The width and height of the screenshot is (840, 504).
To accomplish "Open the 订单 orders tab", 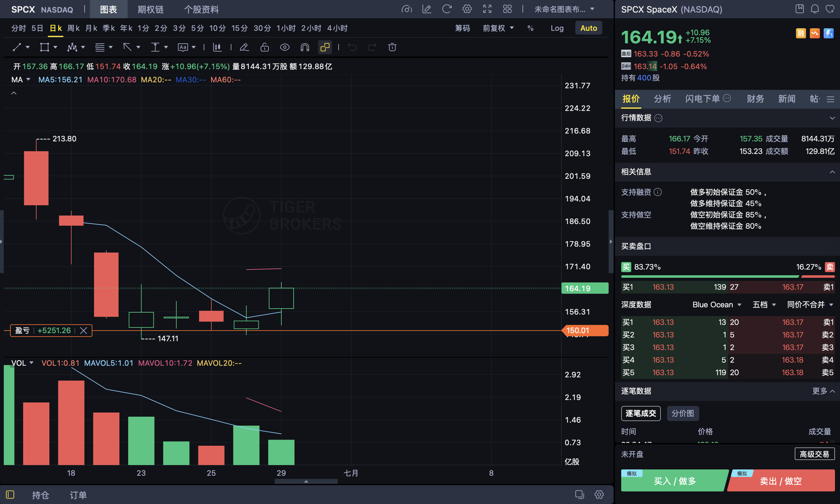I will coord(78,495).
